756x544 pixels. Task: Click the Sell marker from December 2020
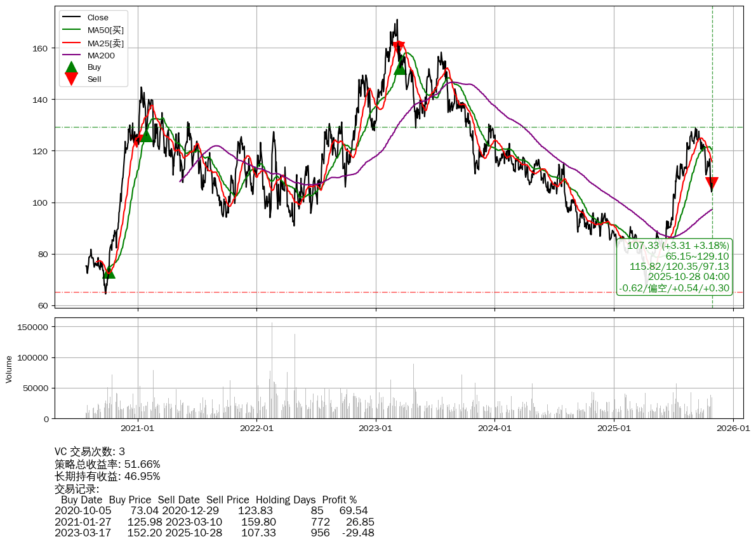pos(136,140)
